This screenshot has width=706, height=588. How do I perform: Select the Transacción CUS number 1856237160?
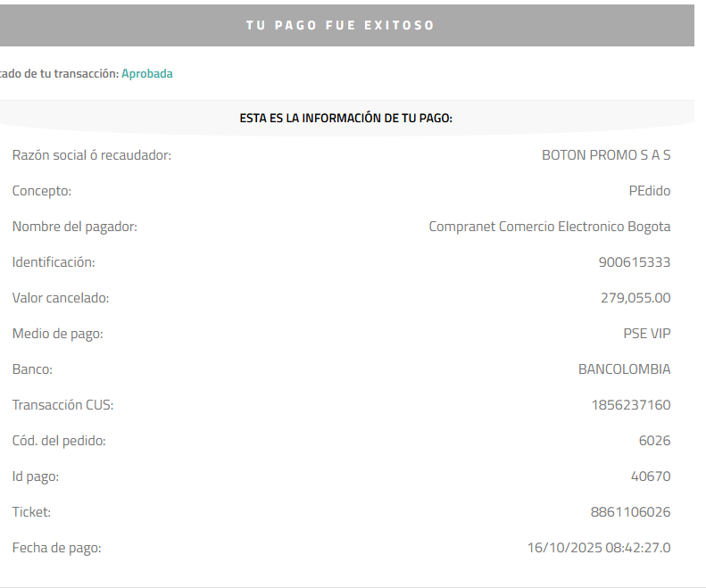(x=631, y=405)
